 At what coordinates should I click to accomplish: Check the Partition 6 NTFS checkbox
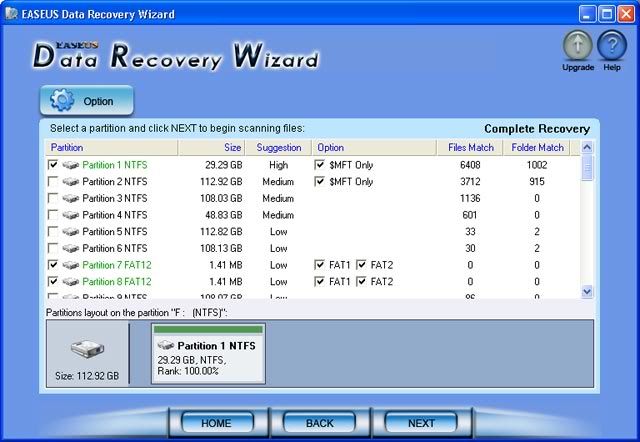point(53,248)
